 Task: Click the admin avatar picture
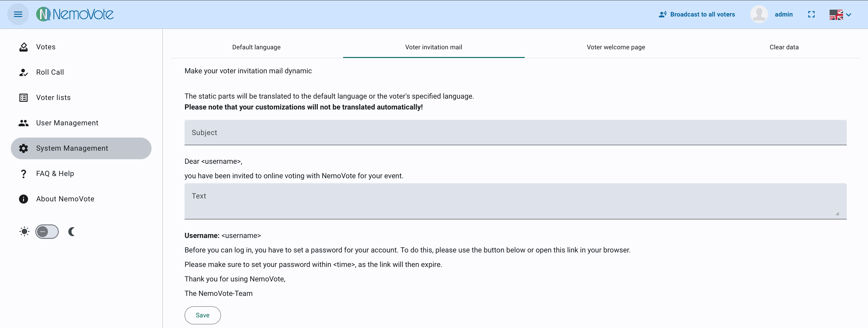pos(759,14)
